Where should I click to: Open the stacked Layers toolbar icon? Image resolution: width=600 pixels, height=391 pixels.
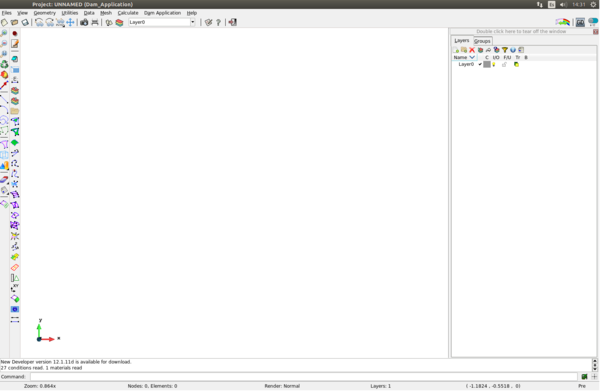pos(119,23)
